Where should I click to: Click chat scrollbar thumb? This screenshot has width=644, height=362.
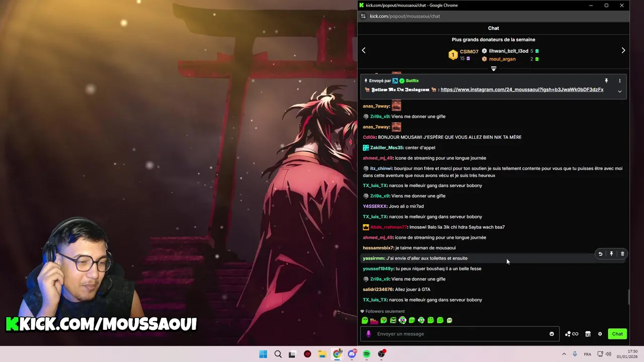coord(628,297)
